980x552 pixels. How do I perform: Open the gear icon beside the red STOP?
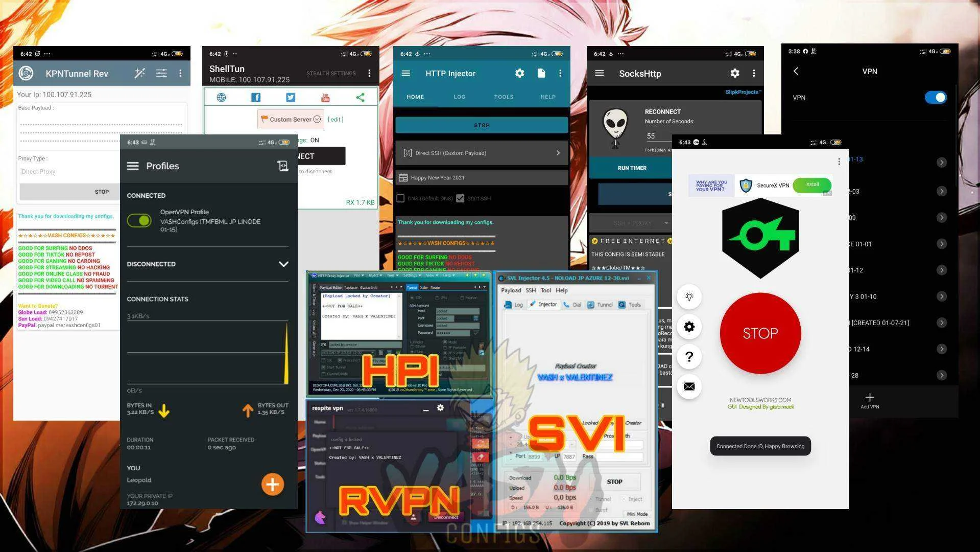pos(689,327)
